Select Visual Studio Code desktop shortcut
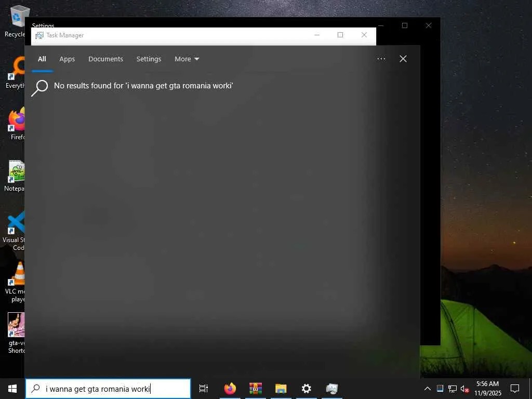Viewport: 532px width, 399px height. pos(14,231)
